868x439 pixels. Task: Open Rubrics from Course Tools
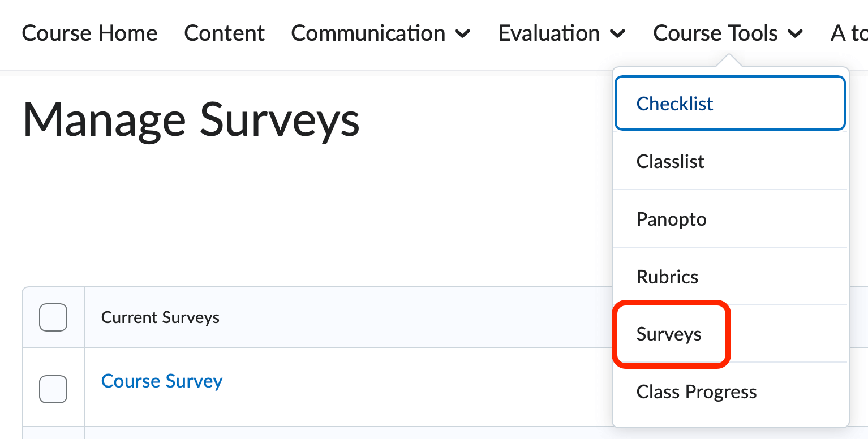(x=667, y=277)
